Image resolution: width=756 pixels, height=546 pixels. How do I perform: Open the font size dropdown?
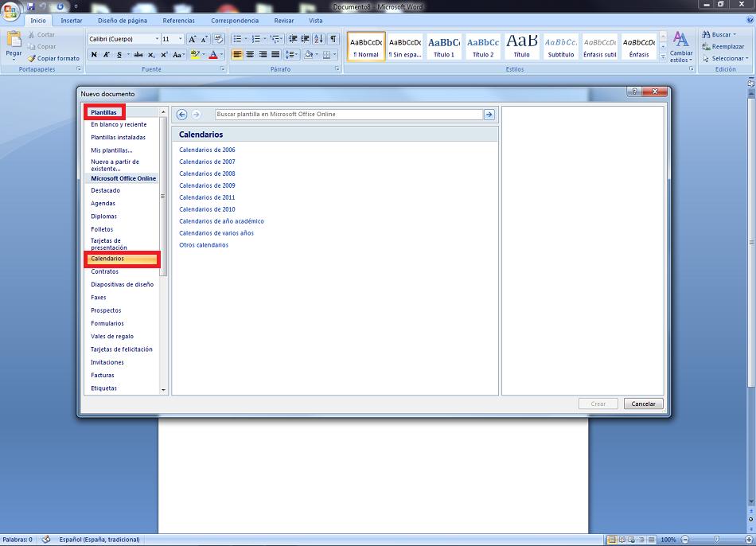(181, 39)
